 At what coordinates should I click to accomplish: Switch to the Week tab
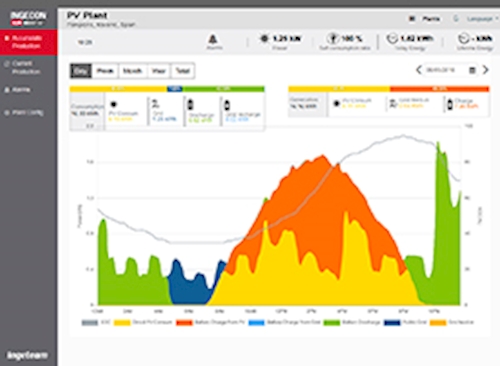(105, 71)
